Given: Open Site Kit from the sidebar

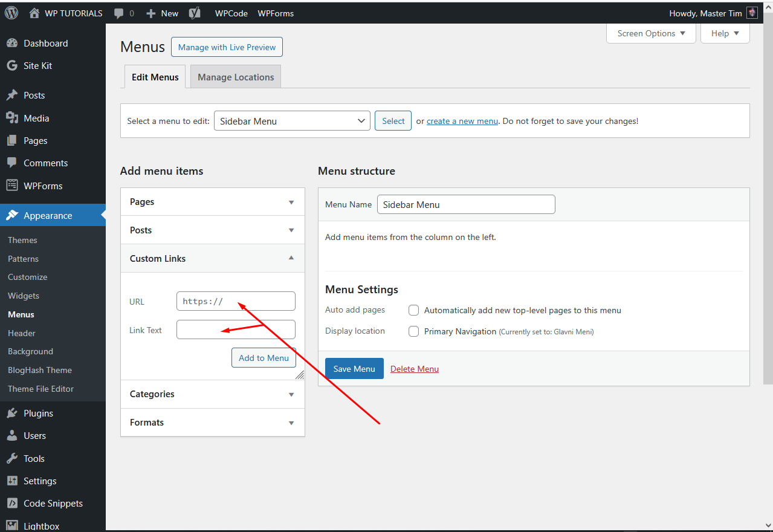Looking at the screenshot, I should click(x=37, y=66).
